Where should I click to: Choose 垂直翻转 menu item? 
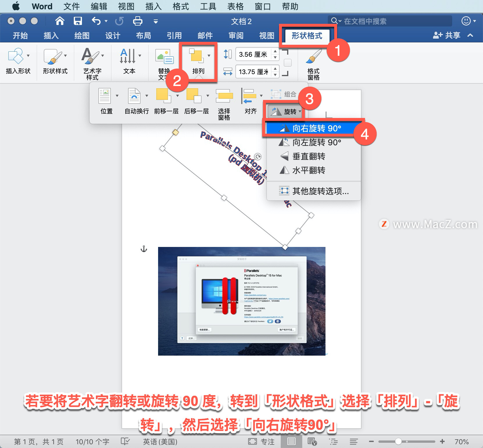(x=314, y=156)
